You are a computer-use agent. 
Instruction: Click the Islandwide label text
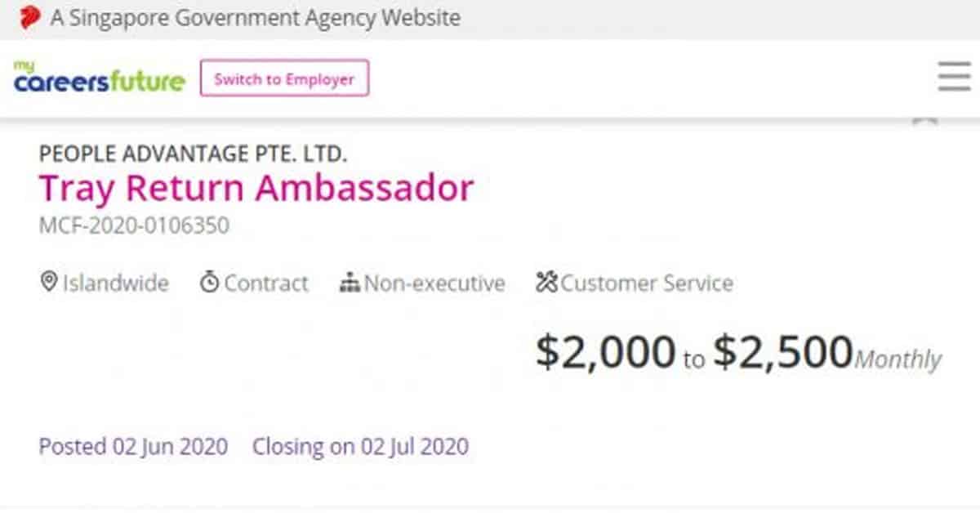click(x=115, y=283)
